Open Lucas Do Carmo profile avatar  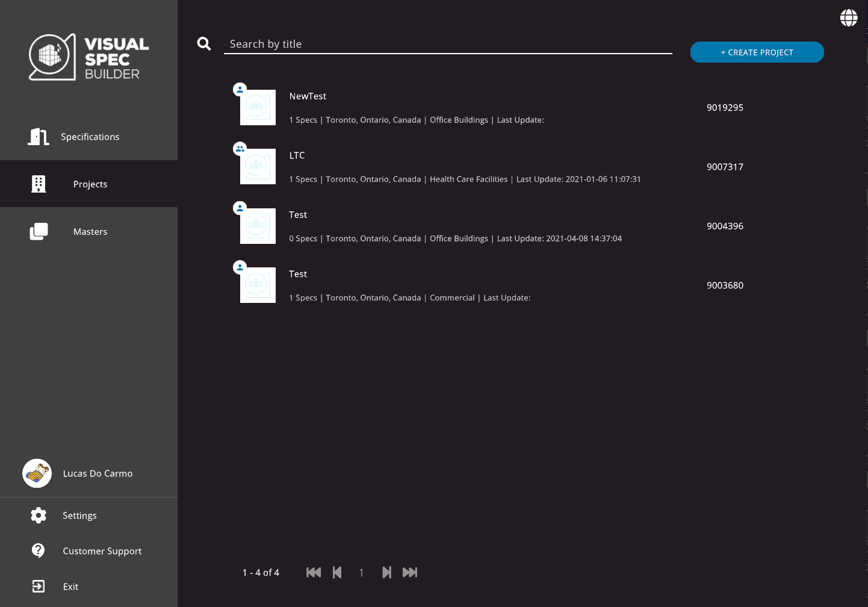coord(37,473)
